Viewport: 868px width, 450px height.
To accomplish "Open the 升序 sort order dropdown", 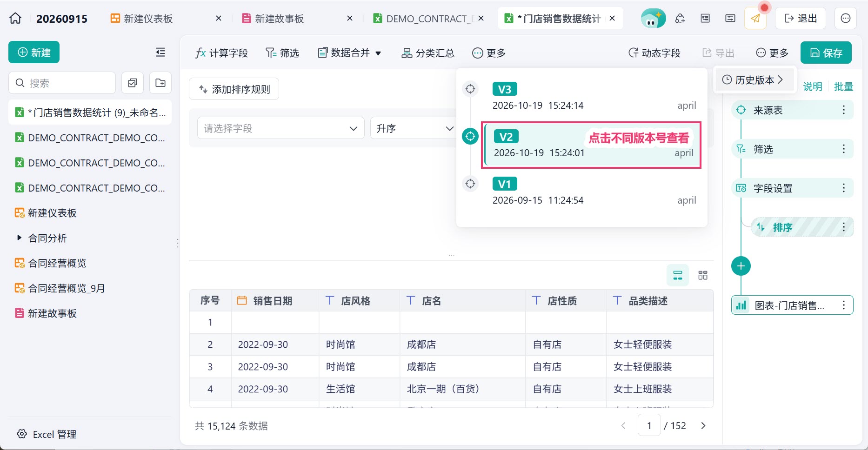I will tap(414, 128).
